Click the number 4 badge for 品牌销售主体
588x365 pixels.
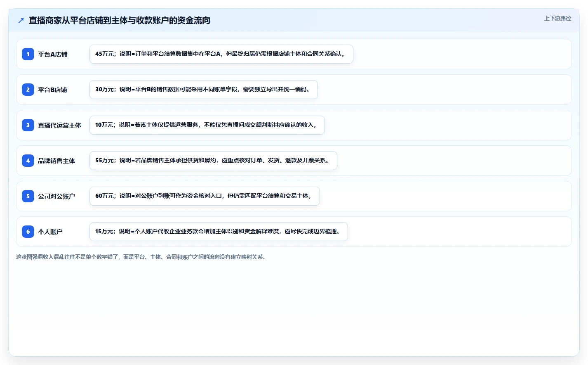point(28,161)
